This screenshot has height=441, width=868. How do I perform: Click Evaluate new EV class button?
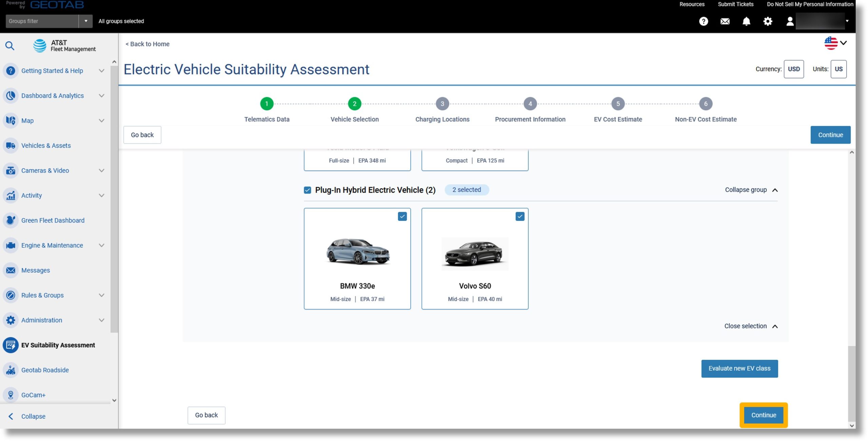coord(739,369)
